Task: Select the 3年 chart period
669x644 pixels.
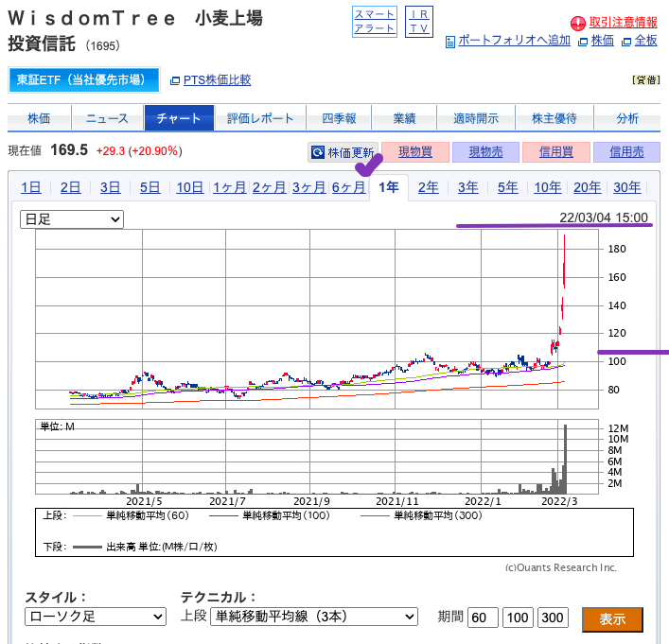Action: pyautogui.click(x=468, y=187)
